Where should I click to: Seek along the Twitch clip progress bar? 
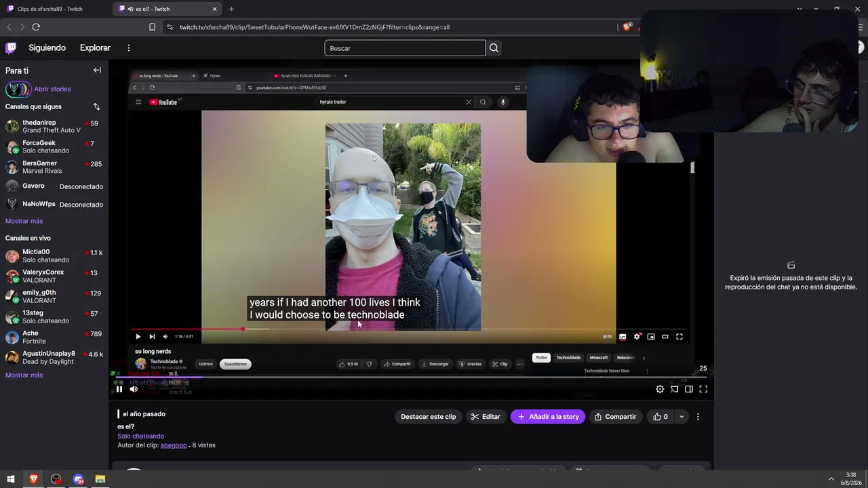coord(410,378)
